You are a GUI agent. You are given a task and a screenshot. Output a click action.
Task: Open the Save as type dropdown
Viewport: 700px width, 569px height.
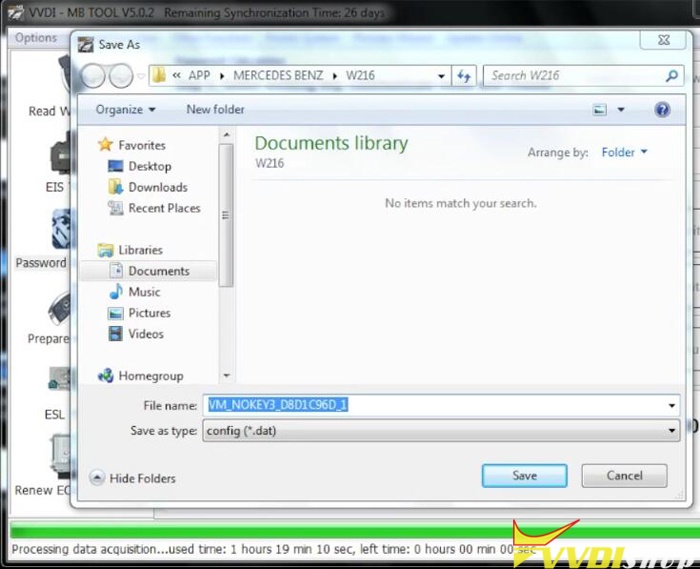tap(441, 431)
